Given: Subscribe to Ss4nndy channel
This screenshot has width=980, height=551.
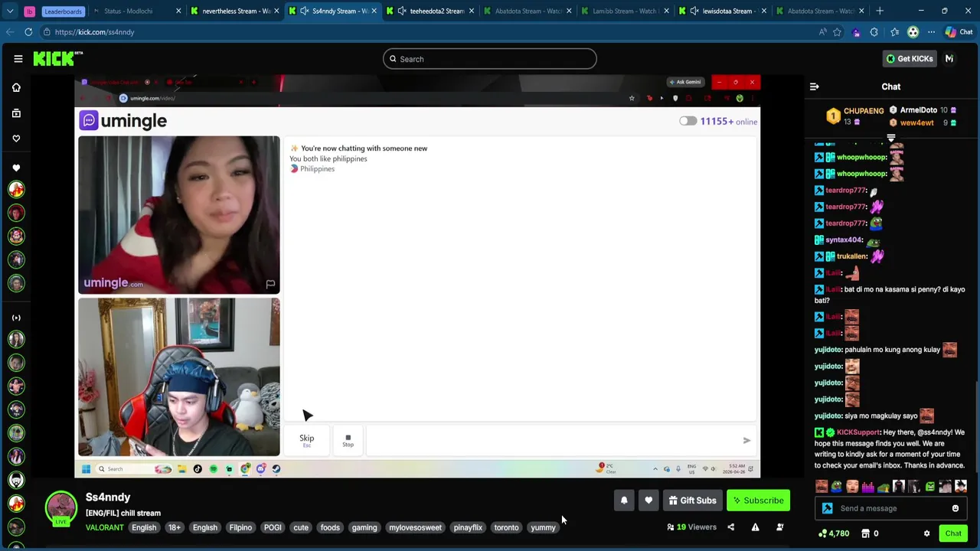Looking at the screenshot, I should point(758,500).
